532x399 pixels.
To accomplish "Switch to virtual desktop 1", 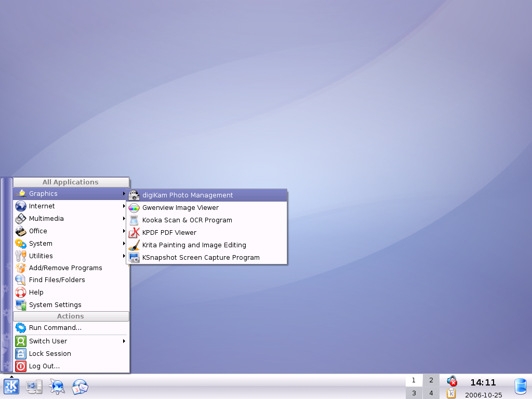I will pyautogui.click(x=414, y=380).
